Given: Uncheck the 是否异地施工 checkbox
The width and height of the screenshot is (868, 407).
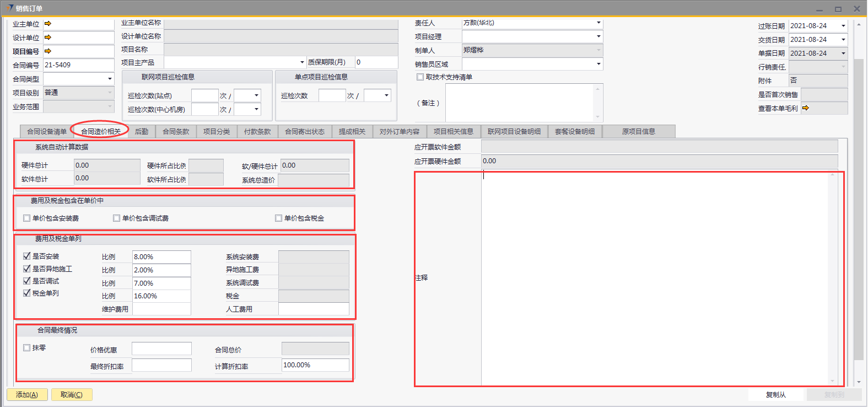Looking at the screenshot, I should [x=27, y=269].
